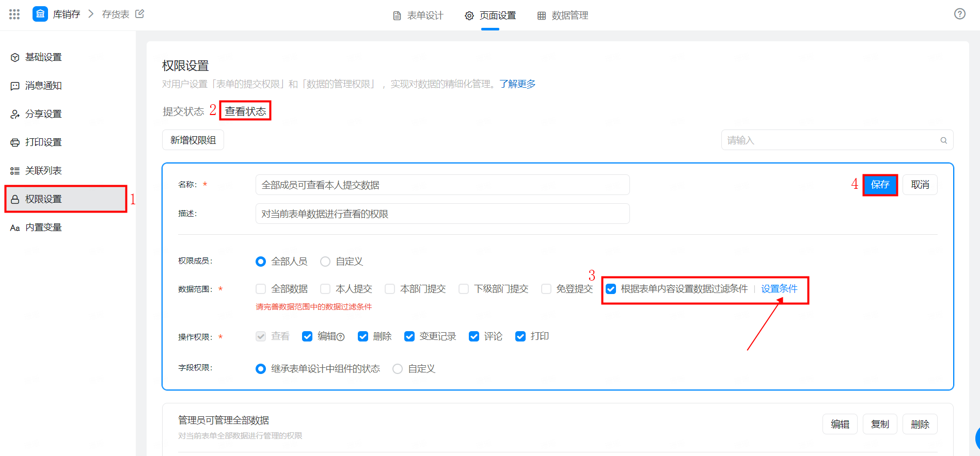The image size is (980, 456).
Task: Switch to 页面设置 tab
Action: (x=491, y=15)
